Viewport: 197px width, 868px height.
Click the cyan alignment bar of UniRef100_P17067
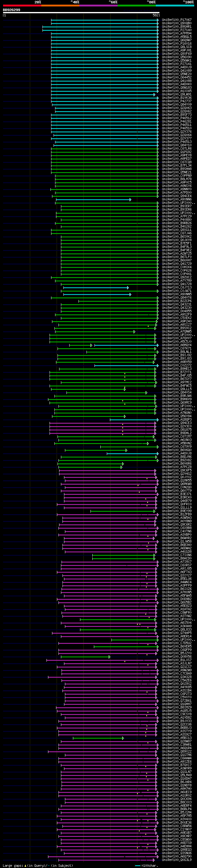[x=105, y=20]
